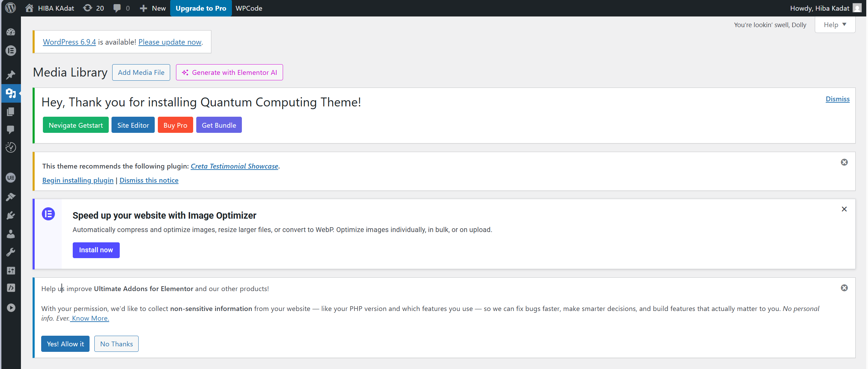The image size is (868, 369).
Task: Open Pages via the stacked pages icon
Action: [11, 112]
